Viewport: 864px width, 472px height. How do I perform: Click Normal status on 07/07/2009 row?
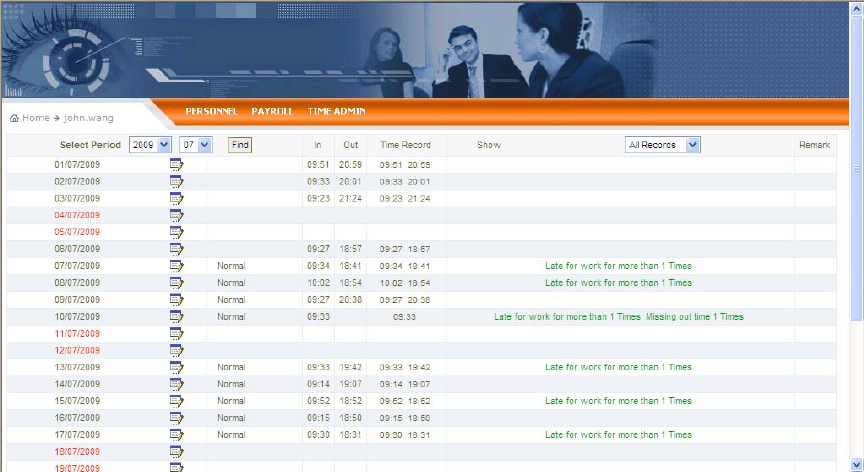[x=231, y=266]
